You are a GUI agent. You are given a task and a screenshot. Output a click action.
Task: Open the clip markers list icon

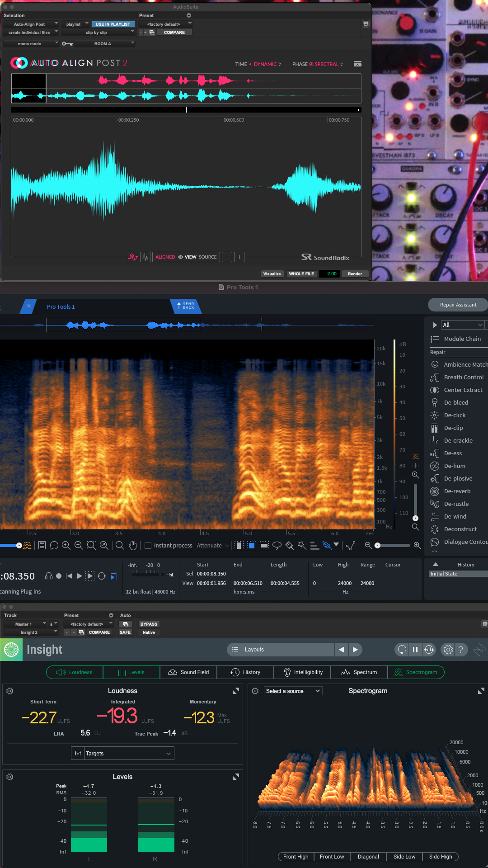[42, 546]
